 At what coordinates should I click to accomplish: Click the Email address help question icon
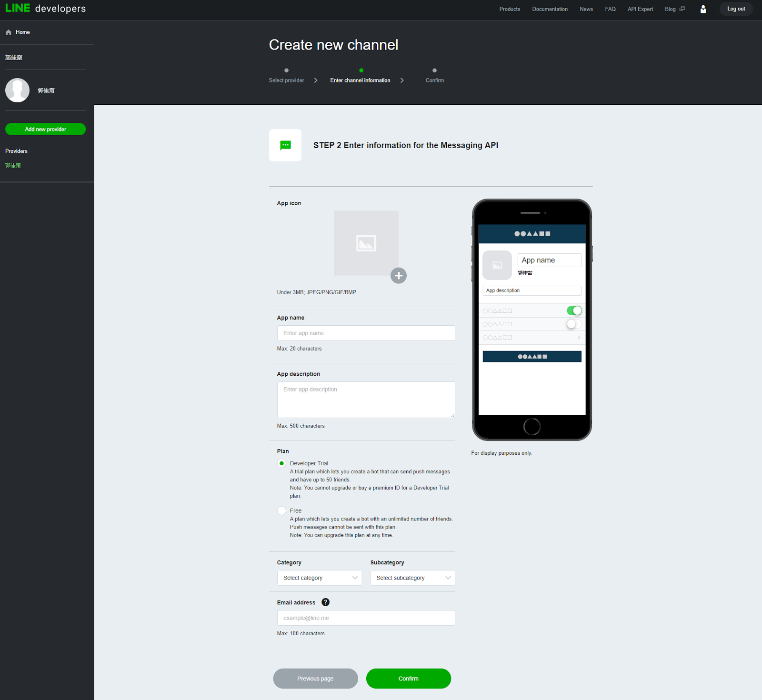coord(325,602)
